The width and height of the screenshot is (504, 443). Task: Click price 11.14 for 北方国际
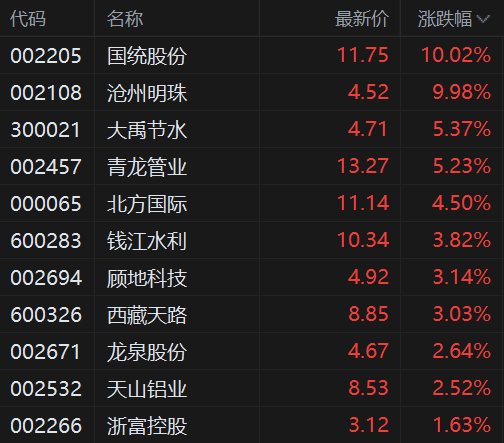(x=363, y=203)
